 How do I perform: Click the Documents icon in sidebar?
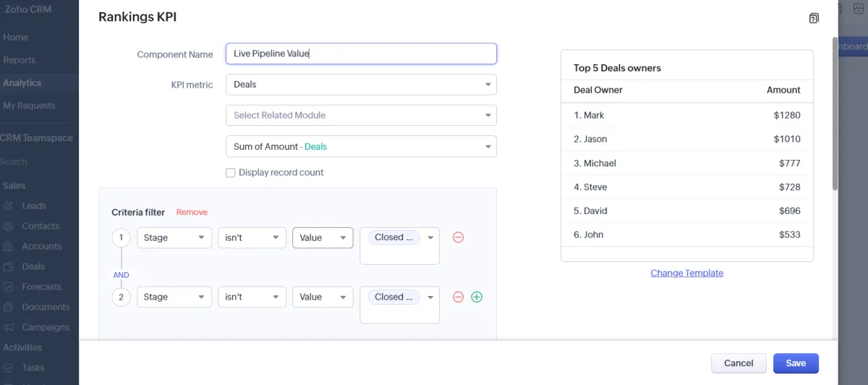(x=9, y=307)
